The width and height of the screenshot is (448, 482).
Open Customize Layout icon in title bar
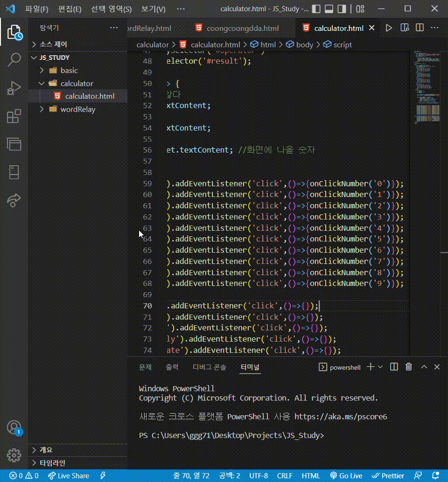click(x=360, y=9)
